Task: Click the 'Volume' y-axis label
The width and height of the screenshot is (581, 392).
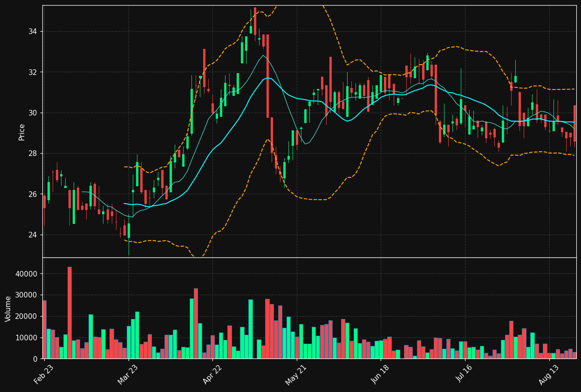Action: (x=8, y=309)
